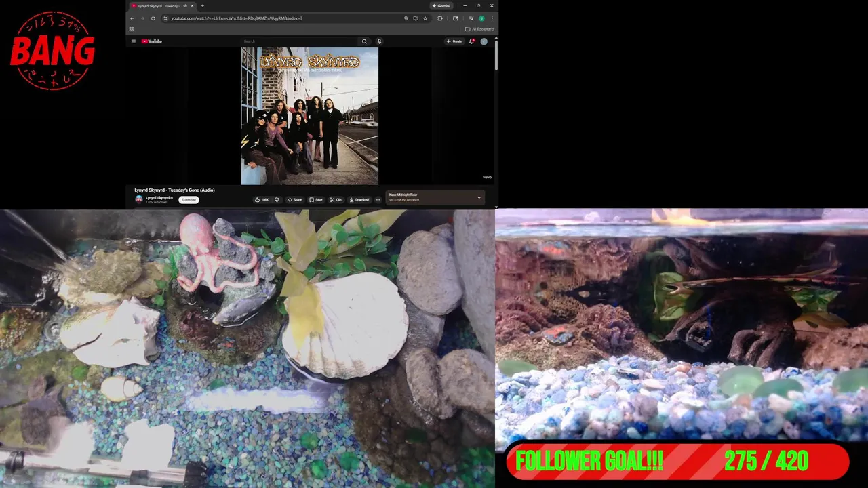Open the Chrome extensions puzzle icon
The width and height of the screenshot is (868, 488).
click(439, 18)
